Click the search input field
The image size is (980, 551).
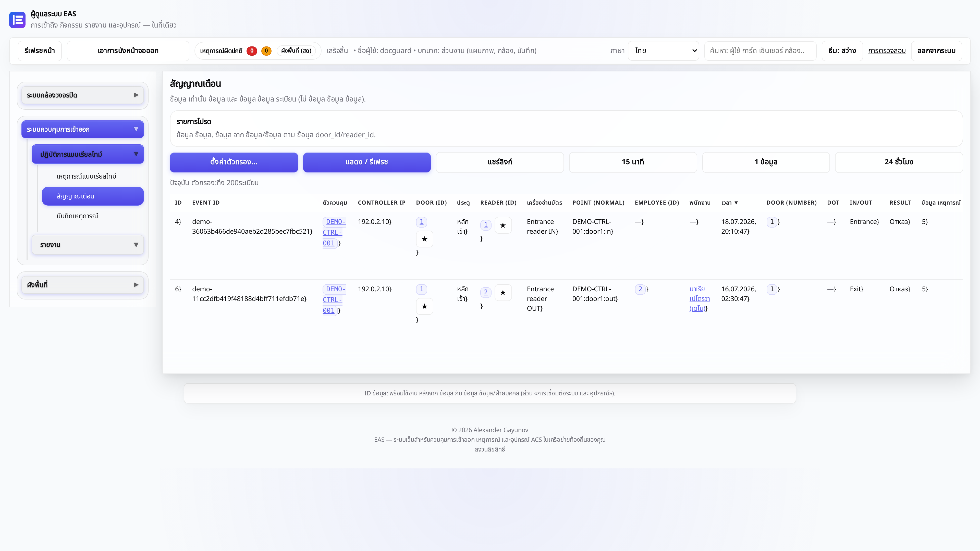pyautogui.click(x=760, y=51)
